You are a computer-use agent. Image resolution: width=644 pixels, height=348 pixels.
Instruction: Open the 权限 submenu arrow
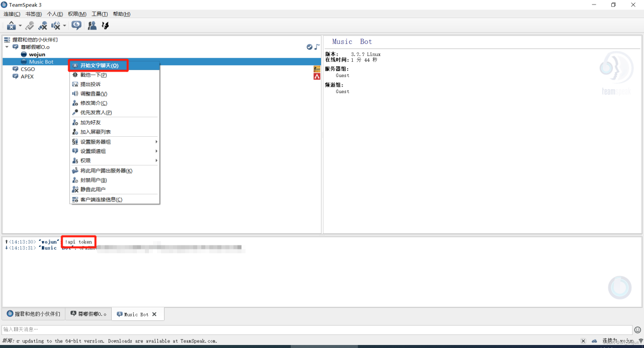pyautogui.click(x=155, y=160)
